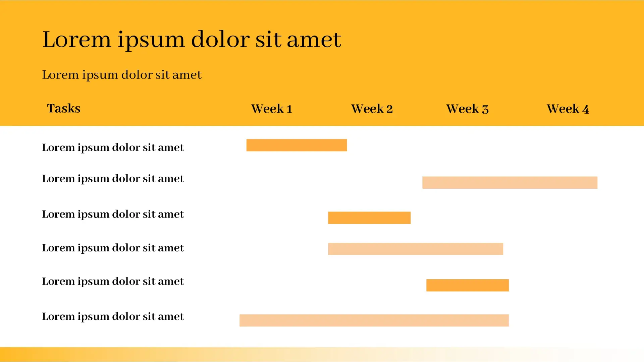Click the gradient footer strip at the slide bottom
Viewport: 644px width, 362px height.
(322, 354)
